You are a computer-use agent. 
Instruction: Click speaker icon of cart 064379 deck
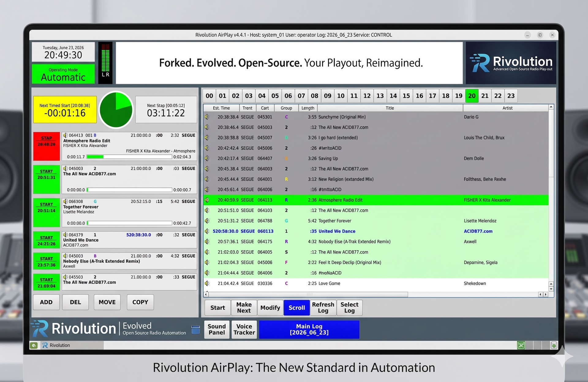point(65,235)
